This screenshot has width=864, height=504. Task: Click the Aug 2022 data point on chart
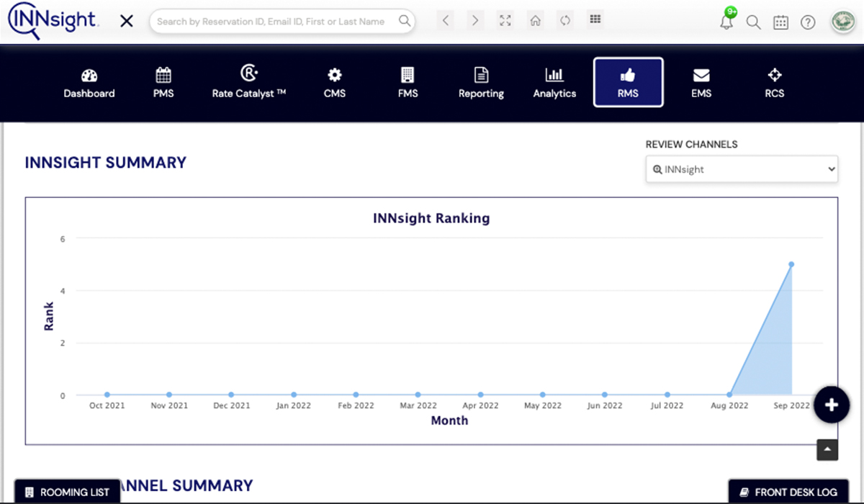click(x=729, y=395)
